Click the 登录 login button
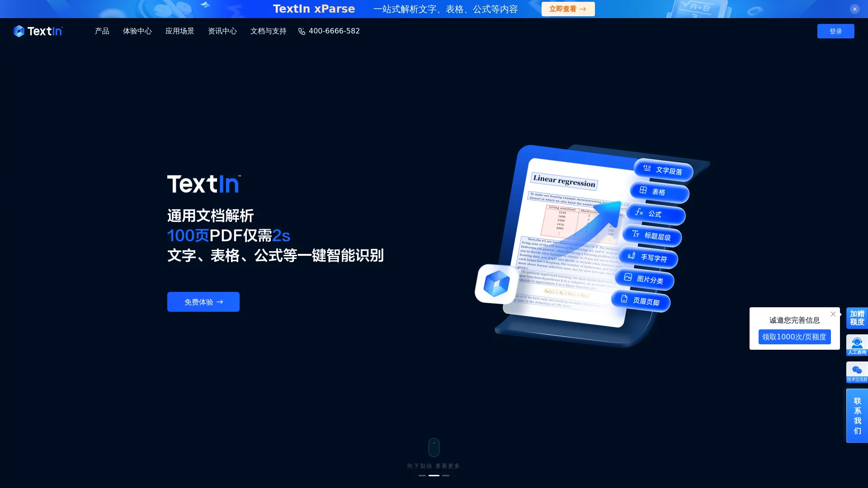 point(835,31)
